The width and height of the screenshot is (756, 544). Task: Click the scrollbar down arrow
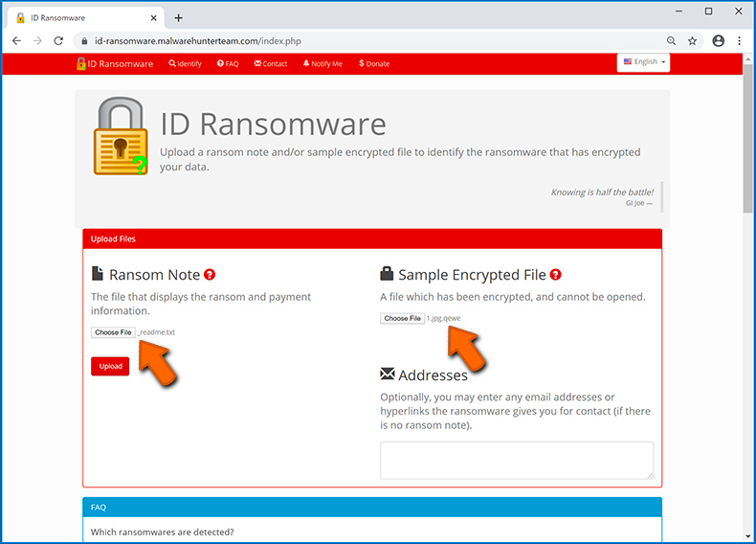click(x=747, y=535)
